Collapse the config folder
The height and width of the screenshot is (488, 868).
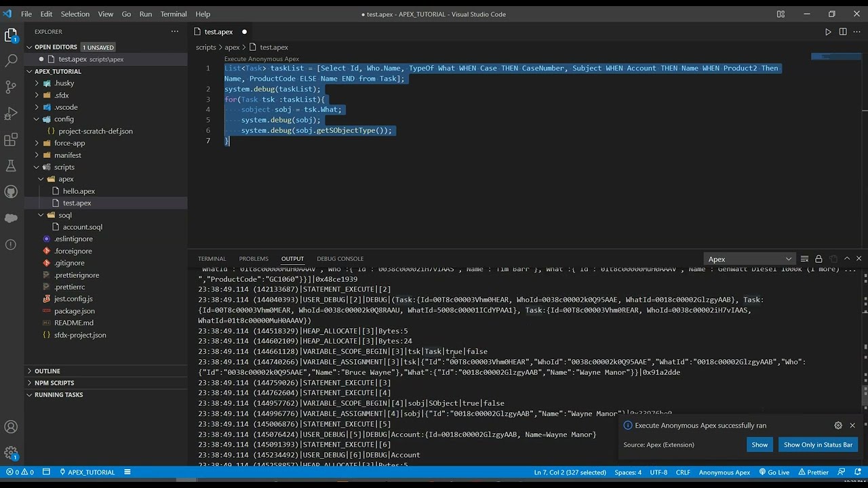point(106,119)
